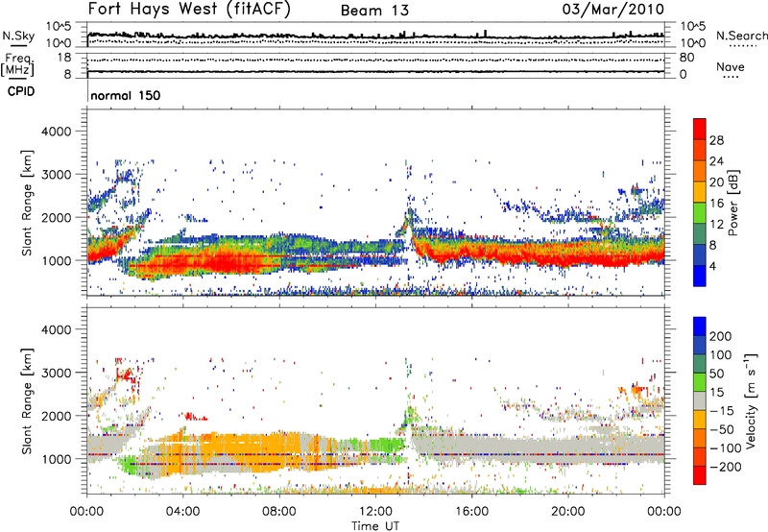Click the 'Power [dB]' colorbar title
Image resolution: width=768 pixels, height=532 pixels.
(733, 203)
